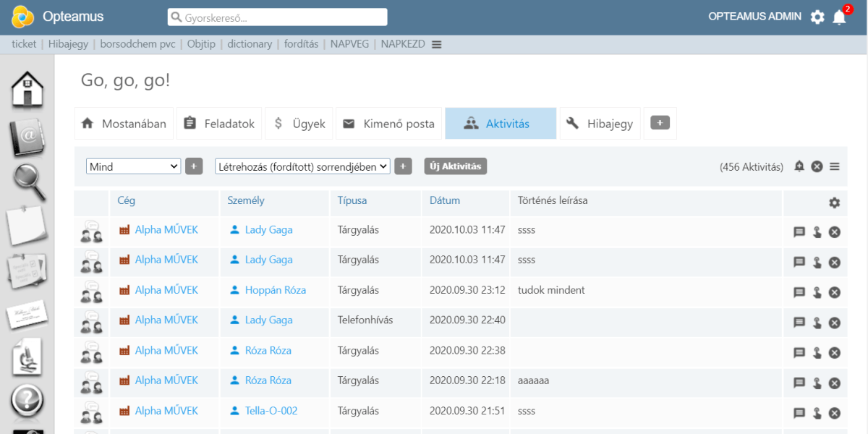This screenshot has height=434, width=868.
Task: Click table column settings gear icon
Action: 834,203
